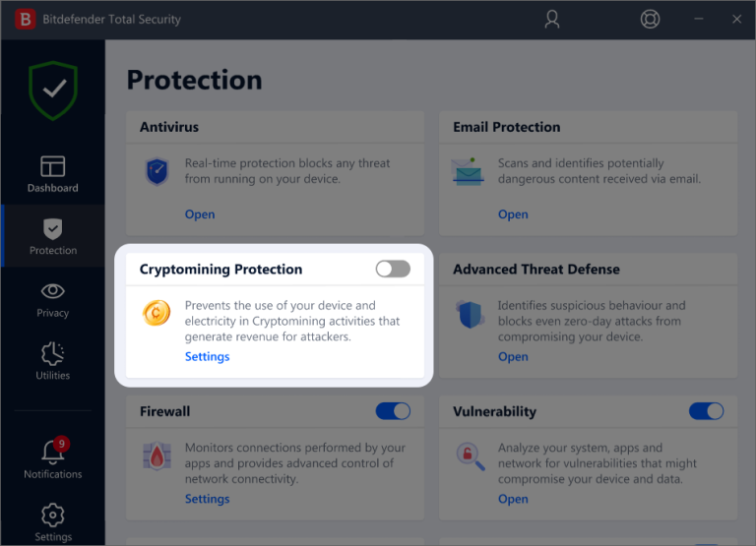
Task: Click the Cryptomining coin icon
Action: [x=157, y=314]
